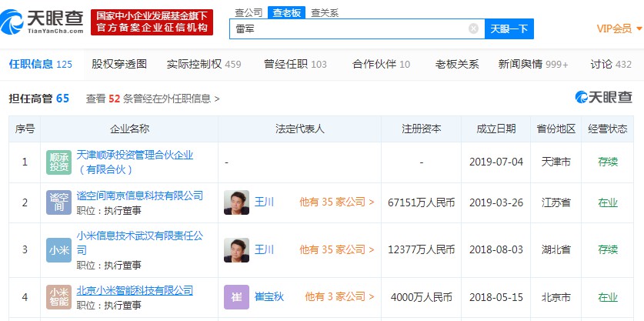Click the 担任高管 65 heading

coord(39,99)
